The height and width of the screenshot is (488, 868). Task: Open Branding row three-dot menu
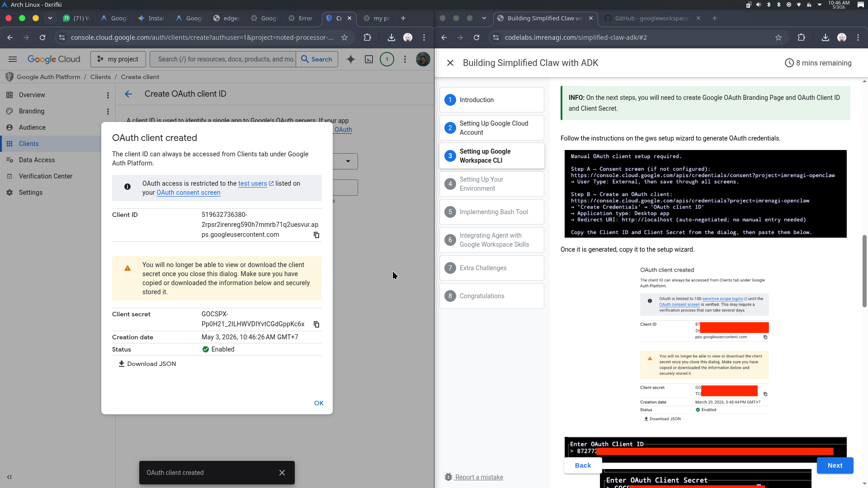[x=108, y=112]
